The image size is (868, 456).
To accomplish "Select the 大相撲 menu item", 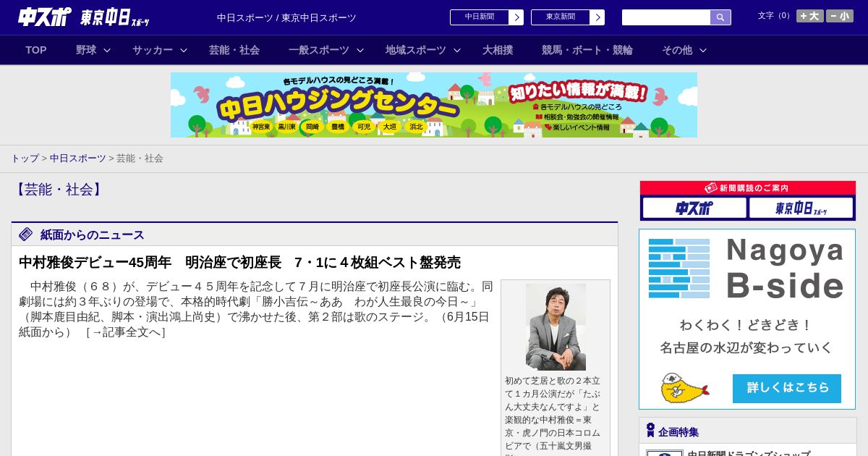I will pos(498,50).
